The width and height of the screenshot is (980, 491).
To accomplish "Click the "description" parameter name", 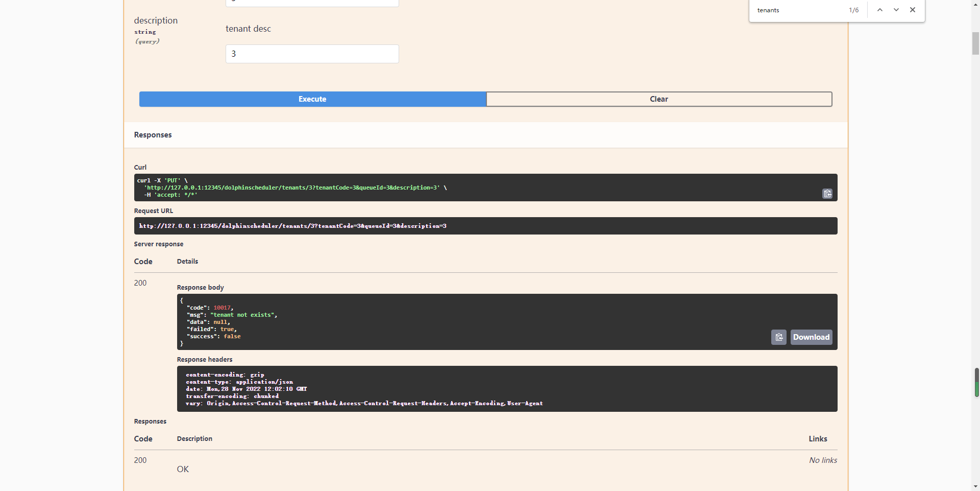I will tap(156, 20).
